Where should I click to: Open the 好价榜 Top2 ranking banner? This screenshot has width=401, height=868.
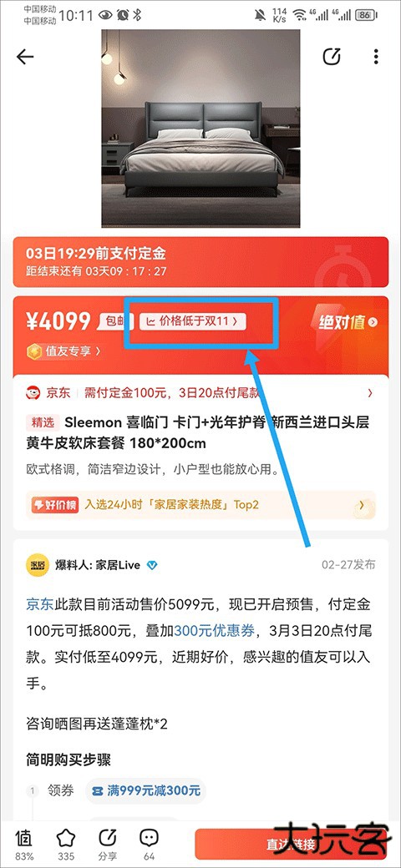pos(200,505)
